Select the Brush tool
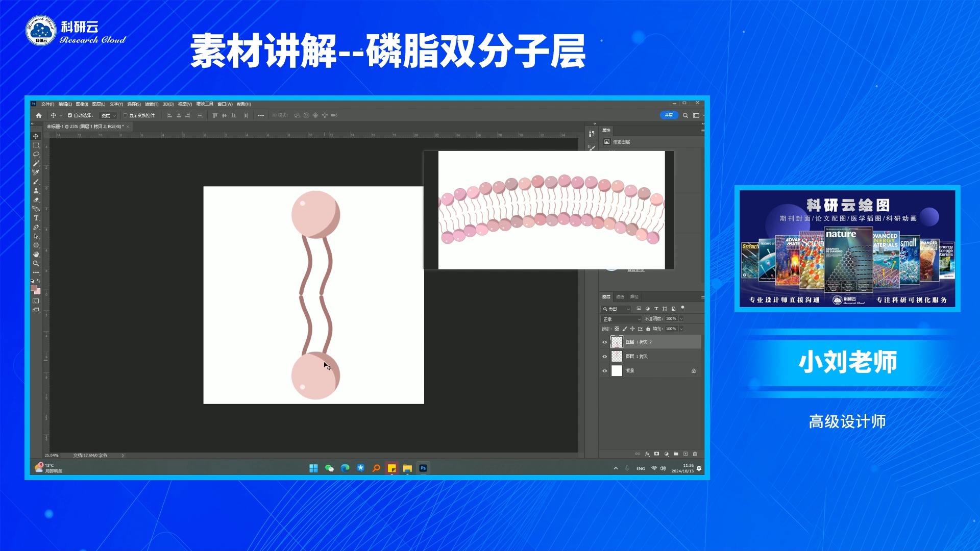The image size is (980, 551). click(36, 182)
